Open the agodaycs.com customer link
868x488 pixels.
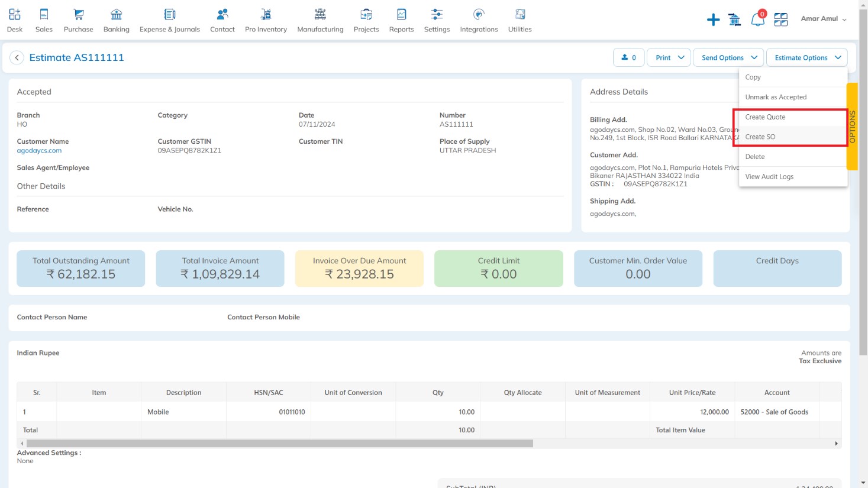pos(39,151)
